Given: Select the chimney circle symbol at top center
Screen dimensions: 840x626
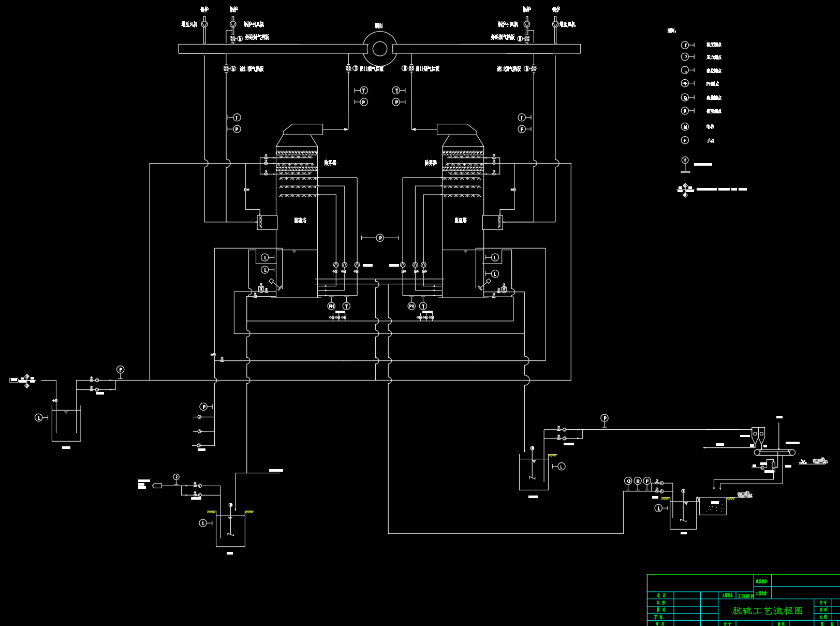Looking at the screenshot, I should [x=380, y=49].
